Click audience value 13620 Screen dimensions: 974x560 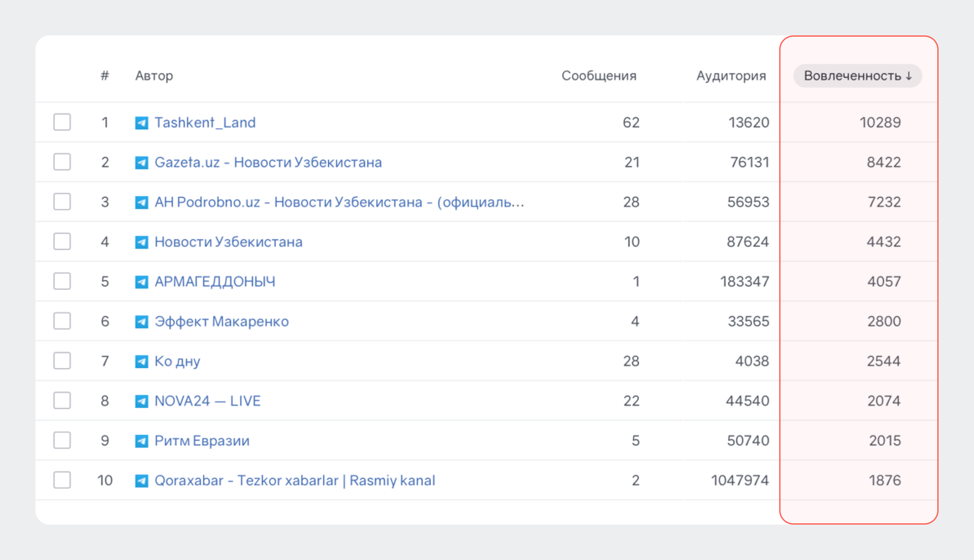pyautogui.click(x=749, y=122)
